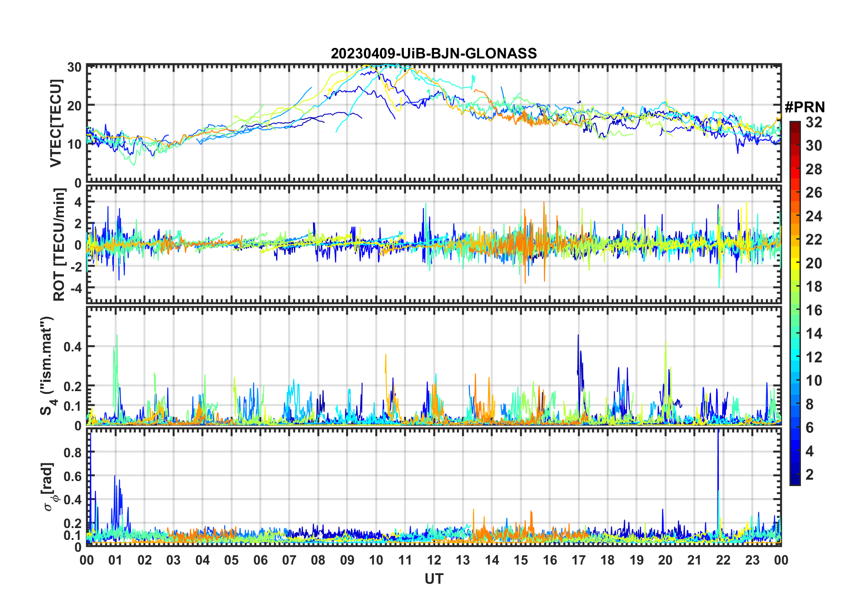Image resolution: width=868 pixels, height=607 pixels.
Task: Click the tall blue σφ spike near 22 UT
Action: [x=718, y=456]
